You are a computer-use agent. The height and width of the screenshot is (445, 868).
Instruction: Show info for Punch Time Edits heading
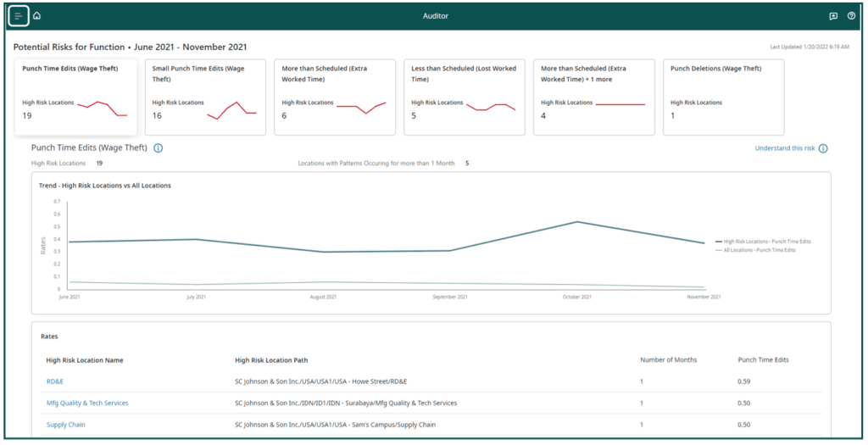click(159, 148)
